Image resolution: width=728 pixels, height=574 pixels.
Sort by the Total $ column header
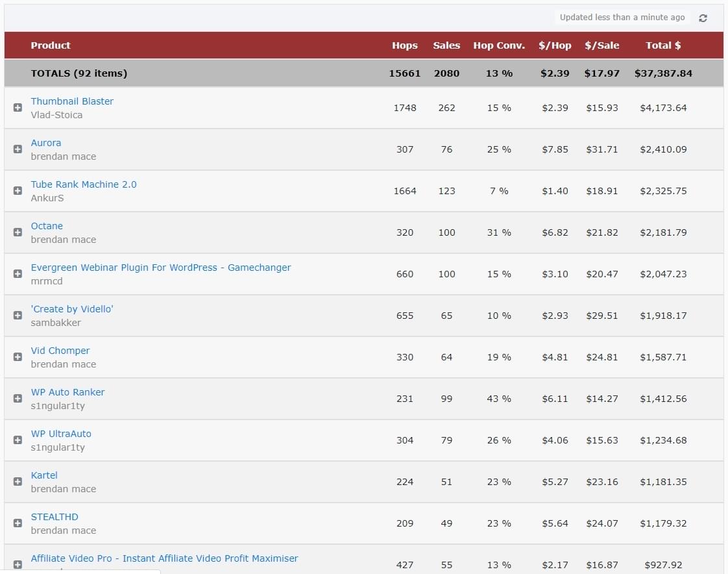pyautogui.click(x=664, y=45)
